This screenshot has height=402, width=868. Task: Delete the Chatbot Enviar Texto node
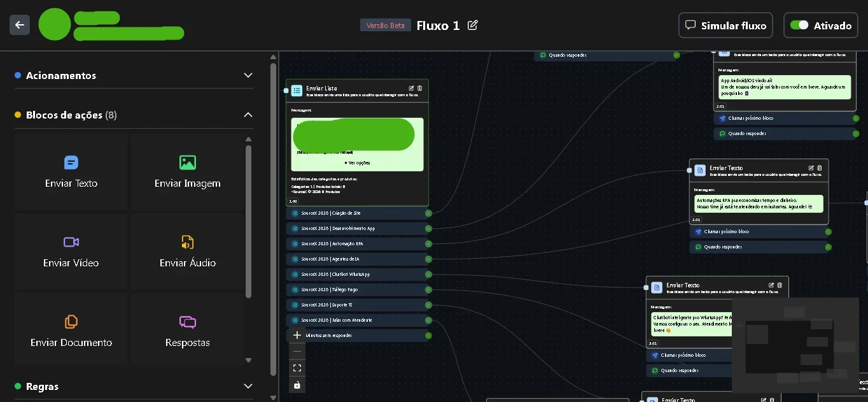780,285
